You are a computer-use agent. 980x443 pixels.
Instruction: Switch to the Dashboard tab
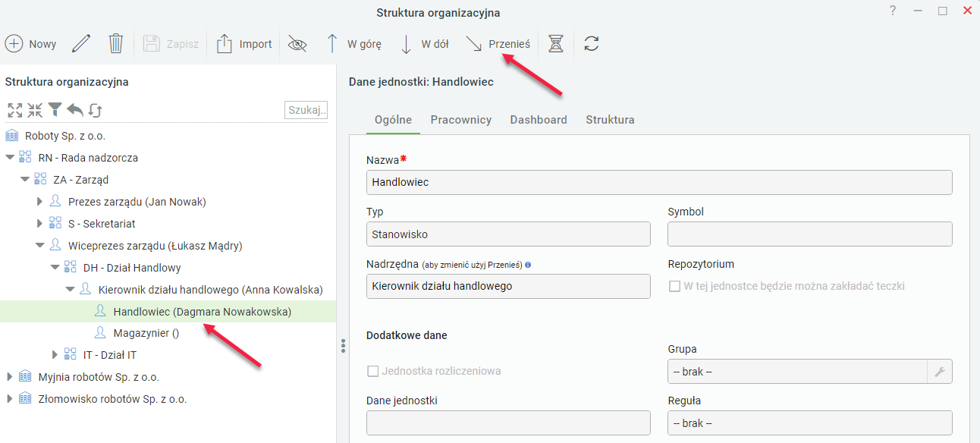539,120
